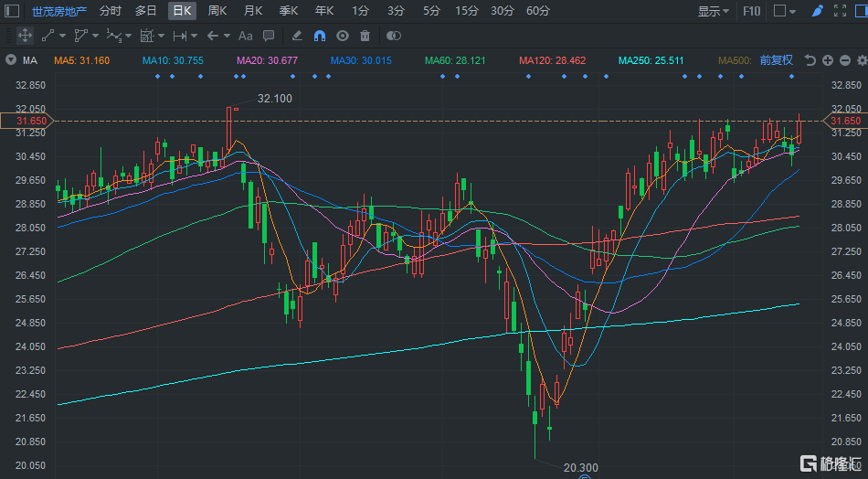Select the arrow annotation tool

(x=213, y=36)
